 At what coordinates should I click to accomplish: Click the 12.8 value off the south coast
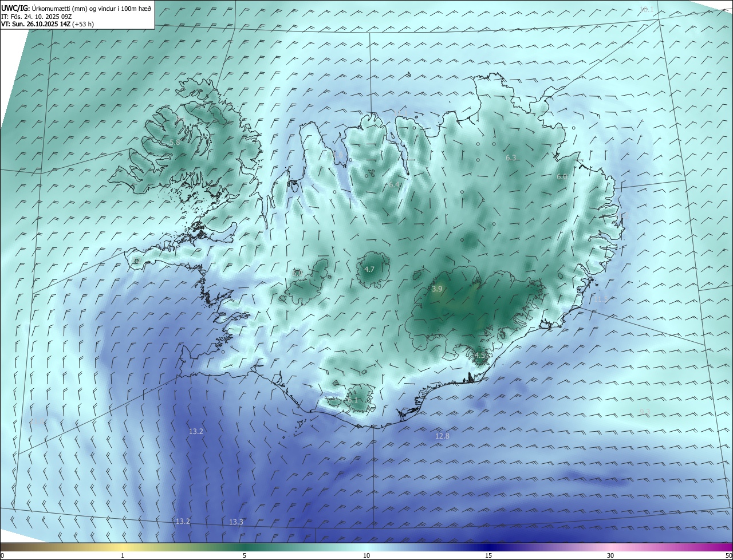tap(442, 436)
